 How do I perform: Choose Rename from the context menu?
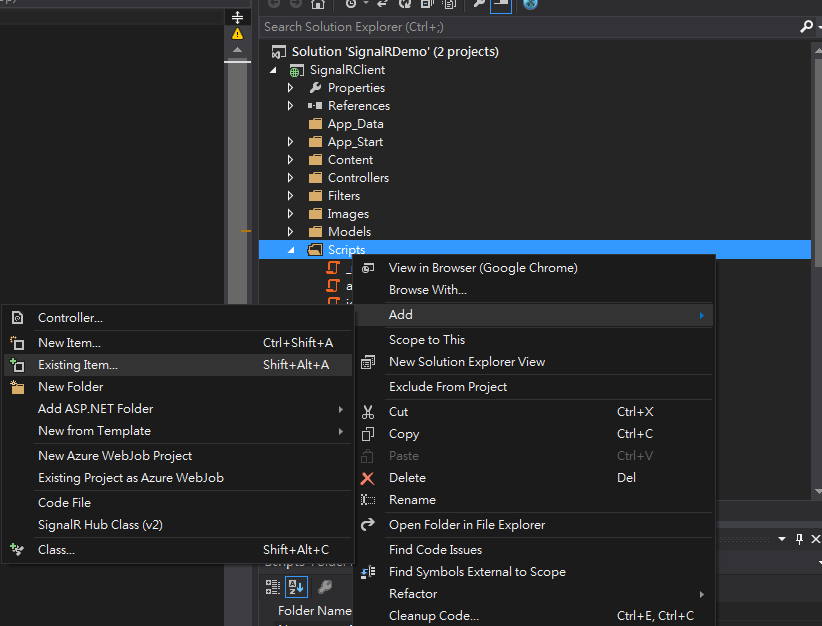pyautogui.click(x=534, y=500)
